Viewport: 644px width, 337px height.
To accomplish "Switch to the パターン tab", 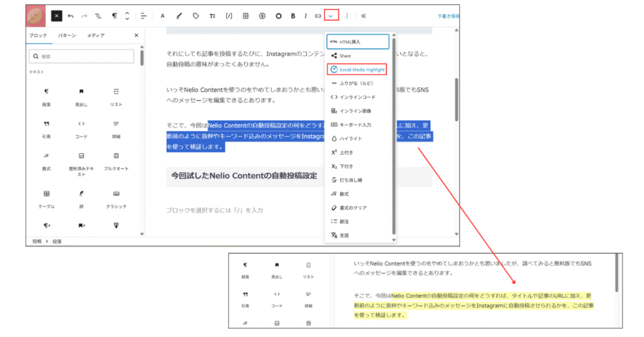I will point(67,35).
